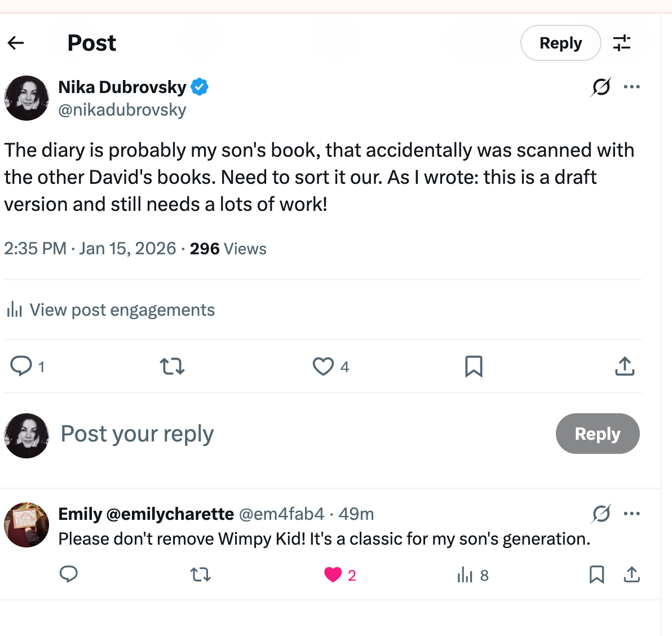Repost Emily's reply
Image resolution: width=672 pixels, height=636 pixels.
(201, 575)
